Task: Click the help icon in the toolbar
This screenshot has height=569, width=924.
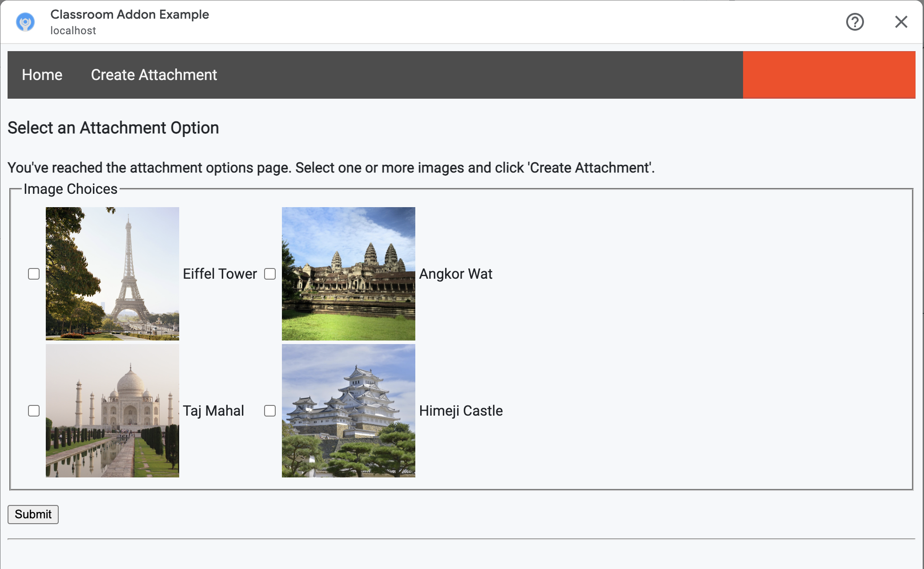Action: 856,22
